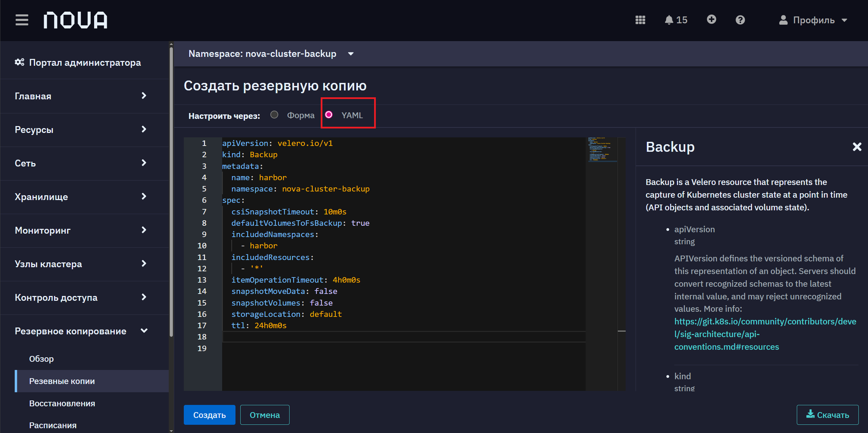Viewport: 868px width, 433px height.
Task: Open the hamburger navigation menu
Action: point(22,20)
